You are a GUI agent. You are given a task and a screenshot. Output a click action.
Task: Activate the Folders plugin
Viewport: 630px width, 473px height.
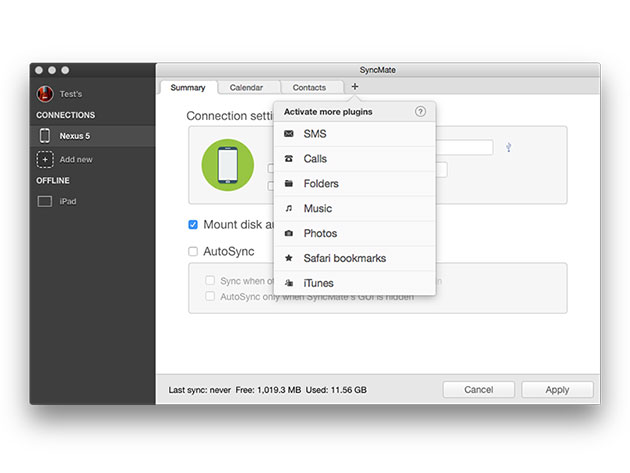(x=354, y=184)
